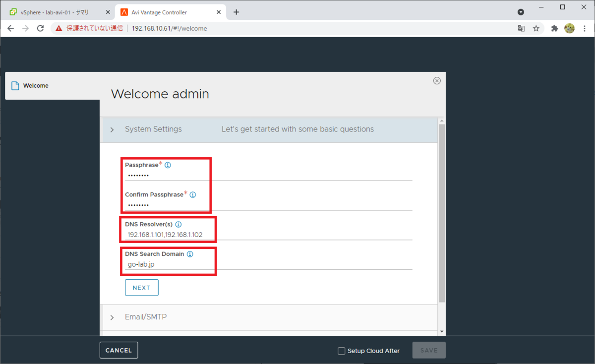Click the scrollbar down arrow
Viewport: 595px width, 364px height.
[x=442, y=331]
